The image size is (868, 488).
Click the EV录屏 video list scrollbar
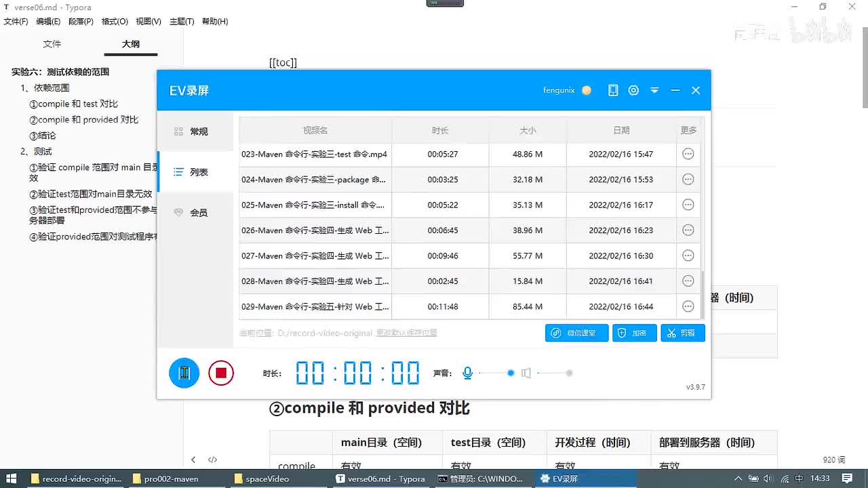coord(703,295)
